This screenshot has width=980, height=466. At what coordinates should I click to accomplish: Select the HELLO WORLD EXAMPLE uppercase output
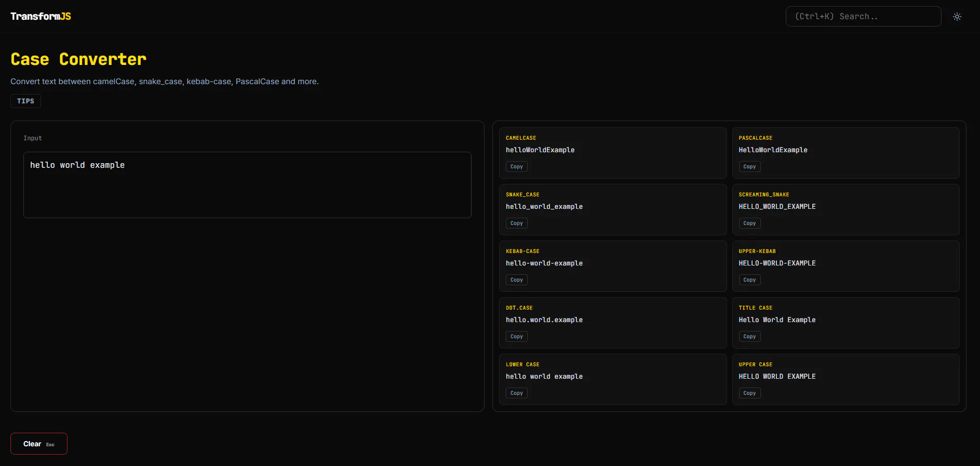pos(777,377)
